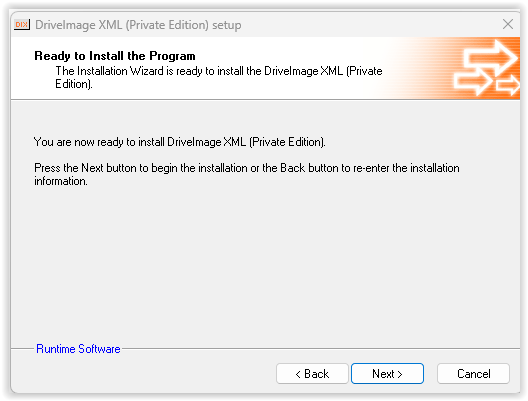Close the DriveImage XML setup window

pos(508,25)
